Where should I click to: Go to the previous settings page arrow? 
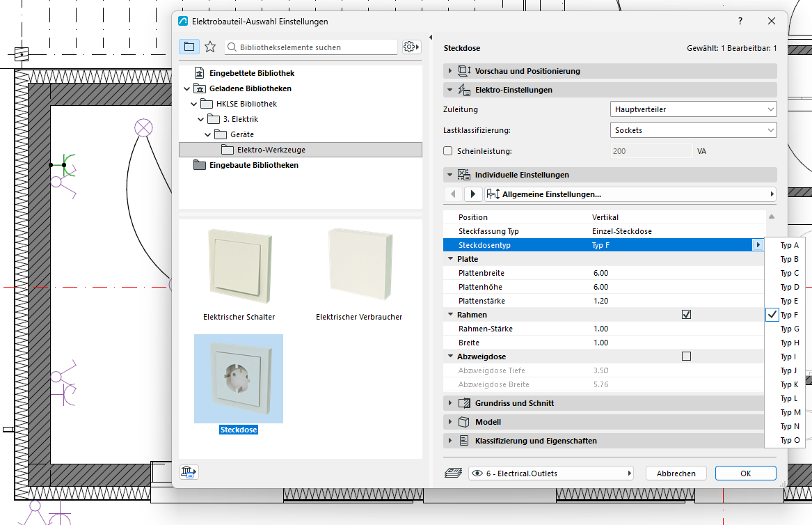click(x=453, y=194)
